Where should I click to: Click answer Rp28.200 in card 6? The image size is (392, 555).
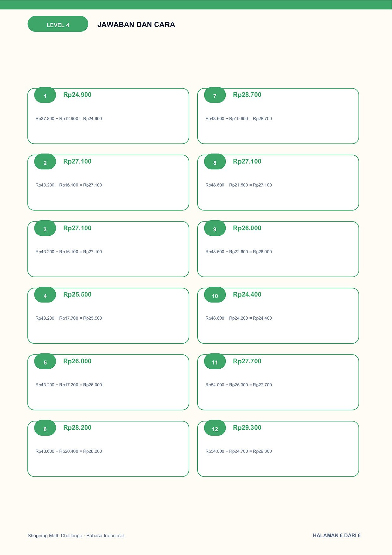pos(77,427)
